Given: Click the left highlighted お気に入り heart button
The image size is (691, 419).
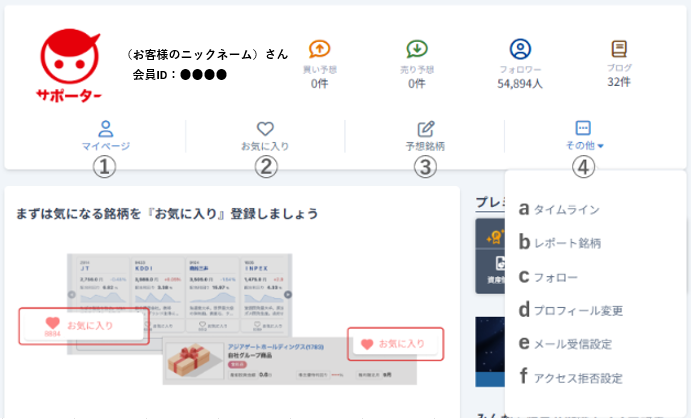Looking at the screenshot, I should 84,326.
